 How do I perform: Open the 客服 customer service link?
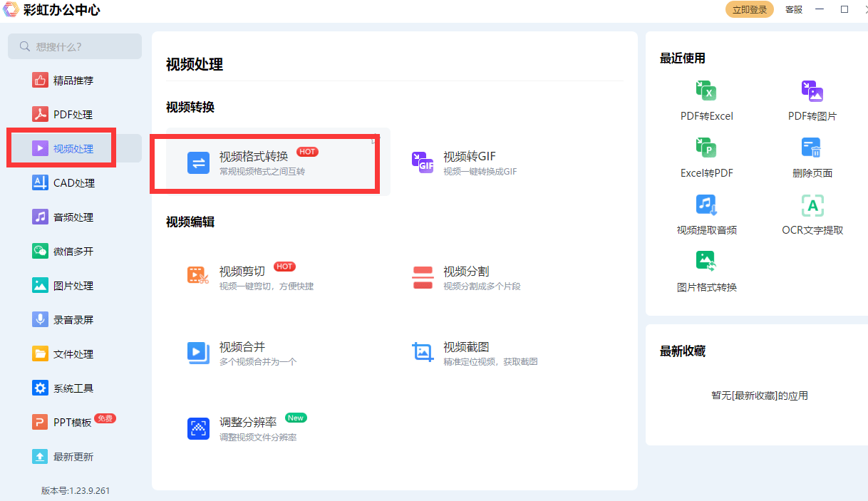794,9
